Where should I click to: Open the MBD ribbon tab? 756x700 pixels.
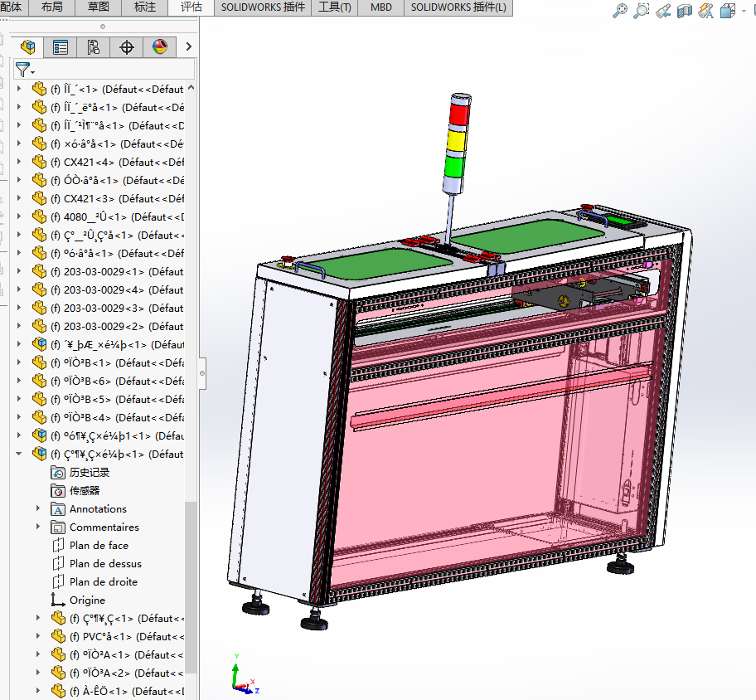click(x=381, y=7)
